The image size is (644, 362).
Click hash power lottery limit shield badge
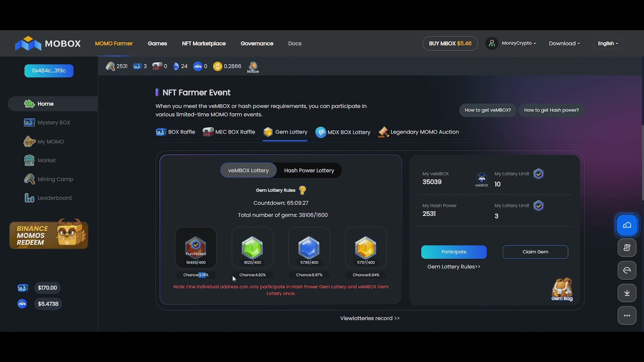[x=538, y=206]
